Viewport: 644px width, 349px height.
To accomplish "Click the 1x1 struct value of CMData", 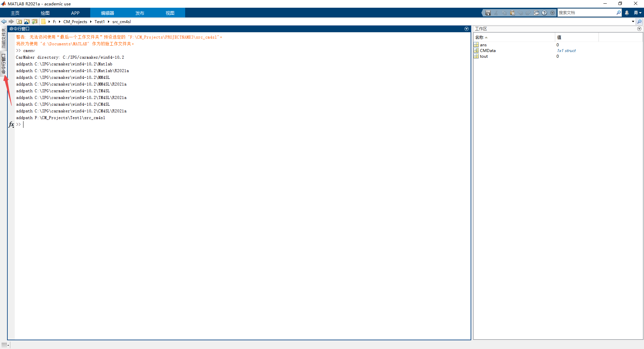I will (x=566, y=51).
